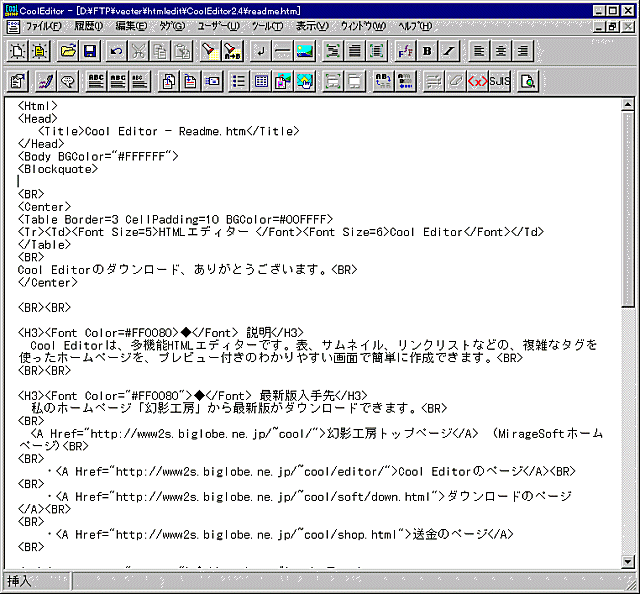Insert a comment with the speech bubble icon
Viewport: 640px width, 594px height.
pos(68,81)
